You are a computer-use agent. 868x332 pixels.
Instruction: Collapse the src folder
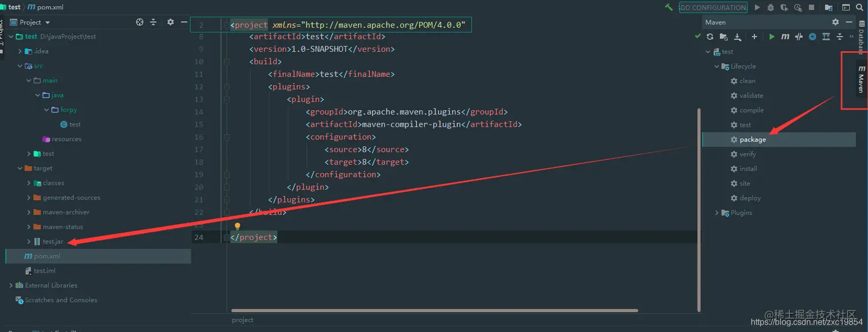(x=20, y=66)
